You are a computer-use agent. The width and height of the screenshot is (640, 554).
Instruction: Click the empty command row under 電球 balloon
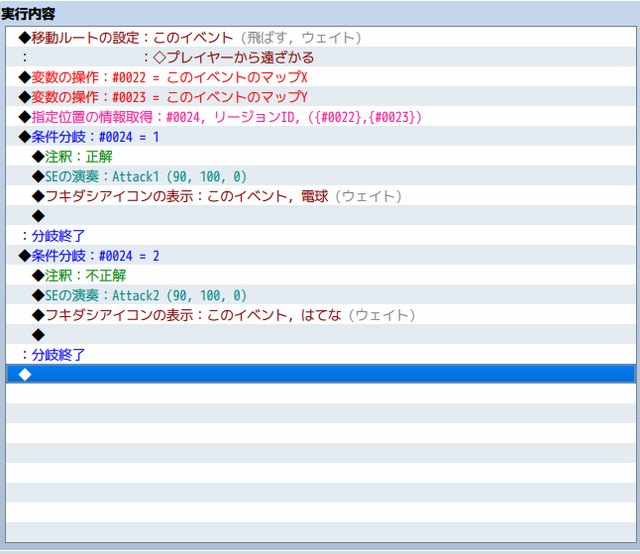[x=321, y=216]
